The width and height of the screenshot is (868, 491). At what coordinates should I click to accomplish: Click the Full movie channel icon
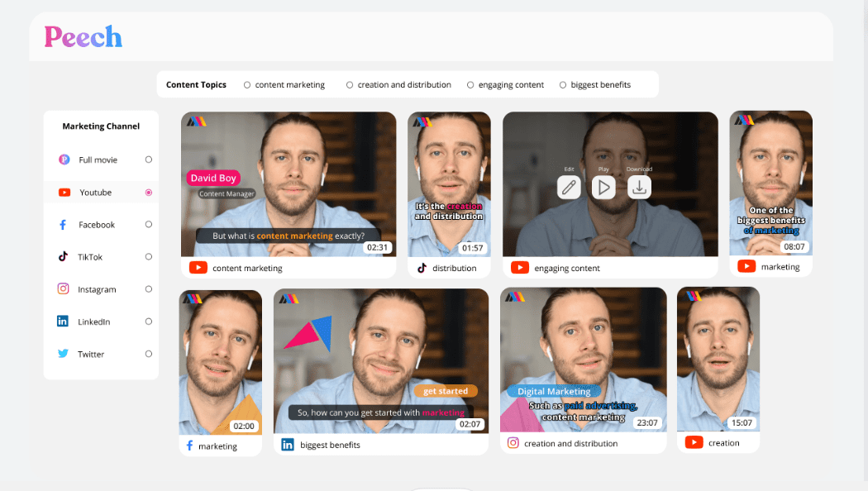tap(64, 160)
